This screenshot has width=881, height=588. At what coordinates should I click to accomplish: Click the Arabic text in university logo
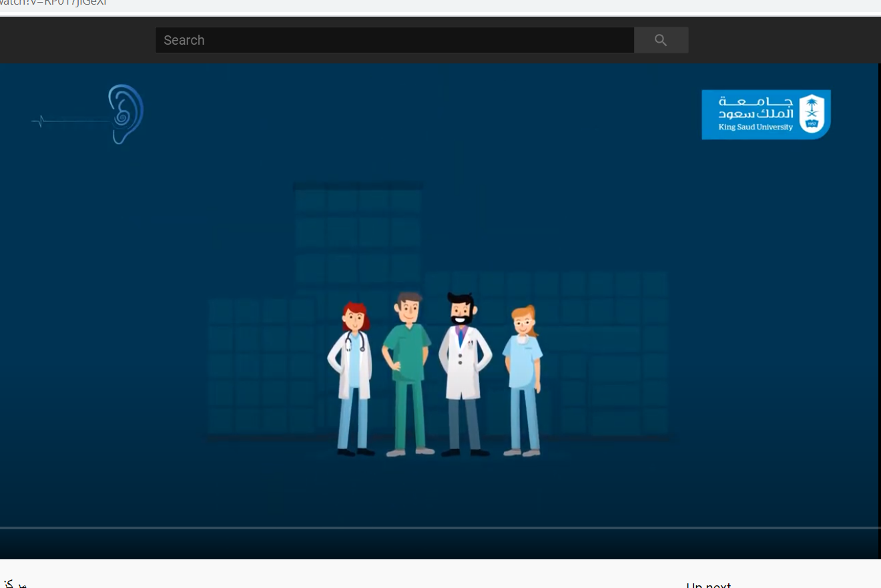[x=756, y=107]
